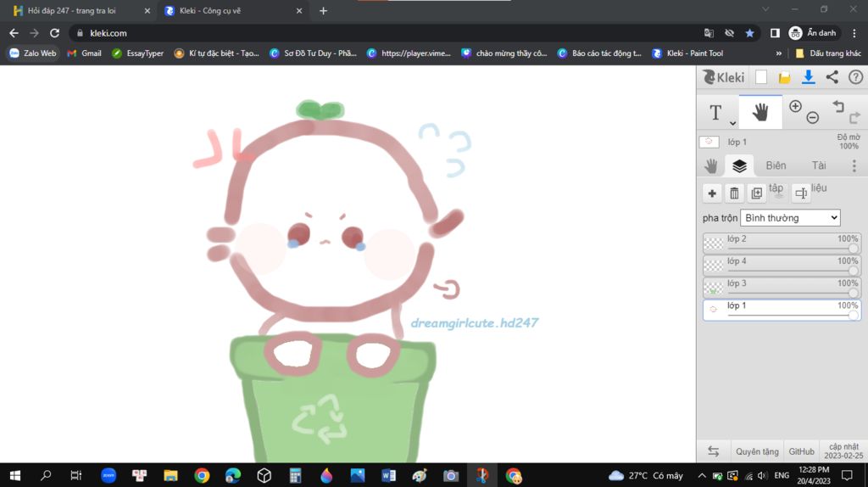Viewport: 868px width, 487px height.
Task: Expand the tool selector arrow under Text tool
Action: click(x=732, y=124)
